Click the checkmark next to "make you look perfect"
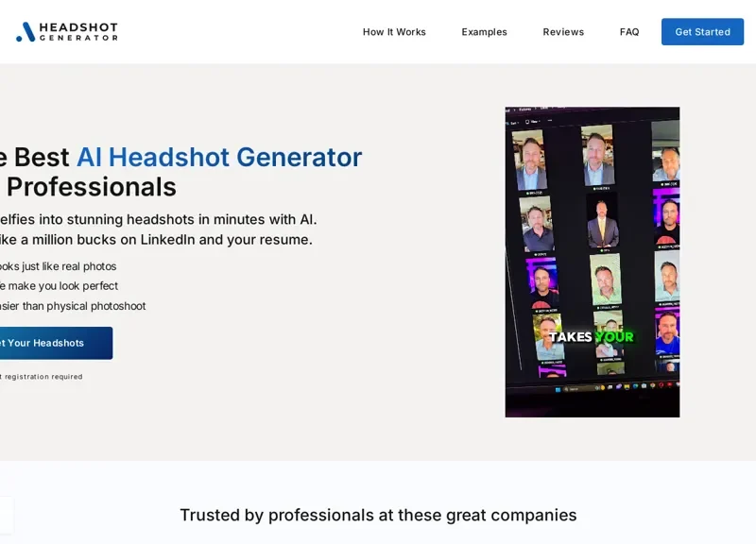This screenshot has width=756, height=544. pos(2,285)
